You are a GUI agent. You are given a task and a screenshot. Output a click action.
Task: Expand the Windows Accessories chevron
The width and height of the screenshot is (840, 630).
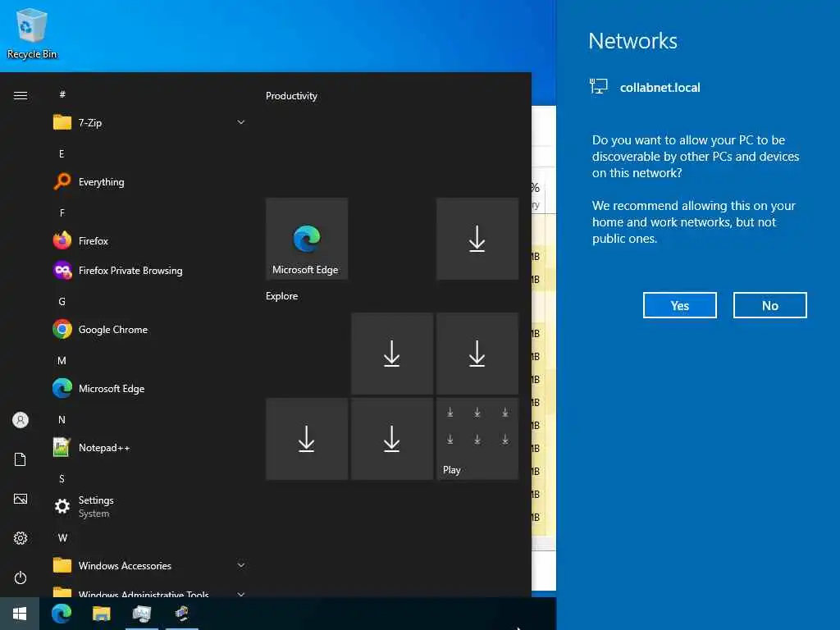(241, 565)
